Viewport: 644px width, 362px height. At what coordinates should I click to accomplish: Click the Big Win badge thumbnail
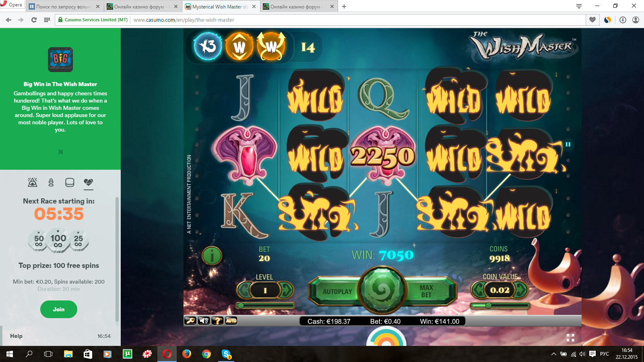(60, 60)
